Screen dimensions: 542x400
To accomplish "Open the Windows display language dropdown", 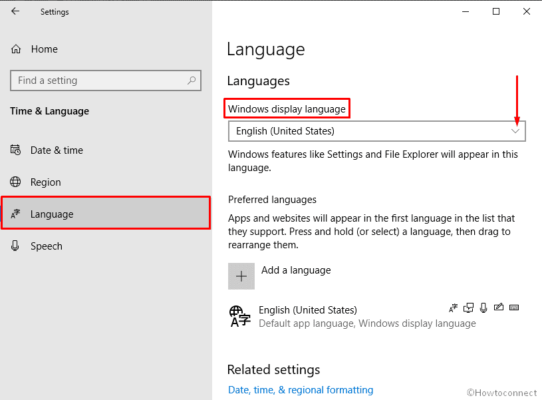I will 377,131.
